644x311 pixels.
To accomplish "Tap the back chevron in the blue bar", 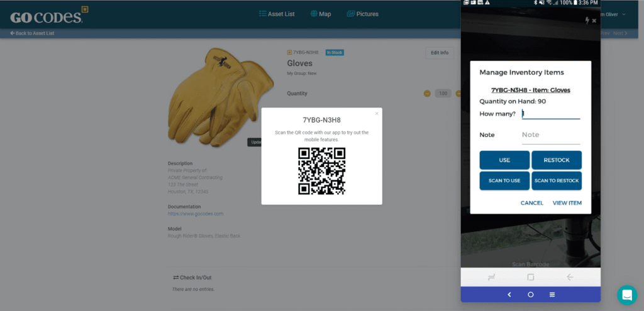I will point(509,295).
